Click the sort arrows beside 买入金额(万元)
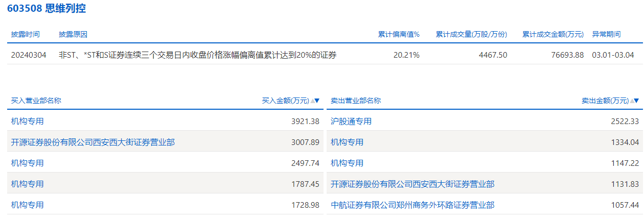Screen dimensions: 644x220 click(315, 101)
